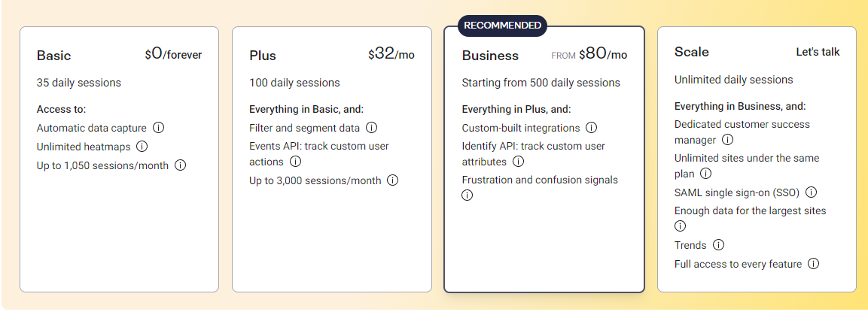
Task: Click info icon under Frustration and confusion signals
Action: click(x=467, y=195)
